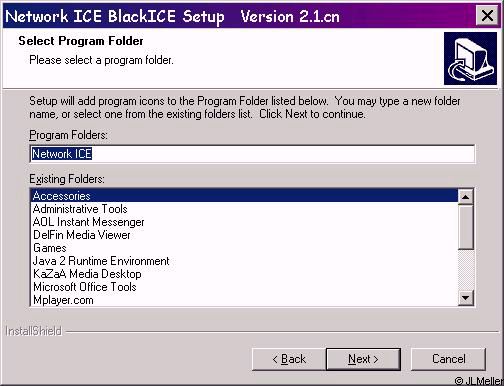Viewport: 504px width, 386px height.
Task: Select the Accessories folder in the list
Action: click(244, 196)
